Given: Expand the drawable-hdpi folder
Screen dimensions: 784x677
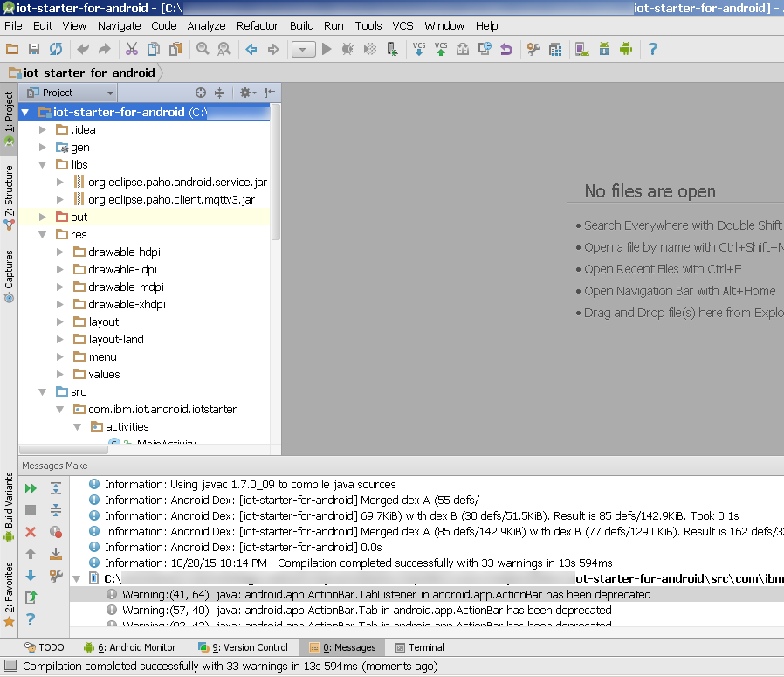Looking at the screenshot, I should coord(60,252).
